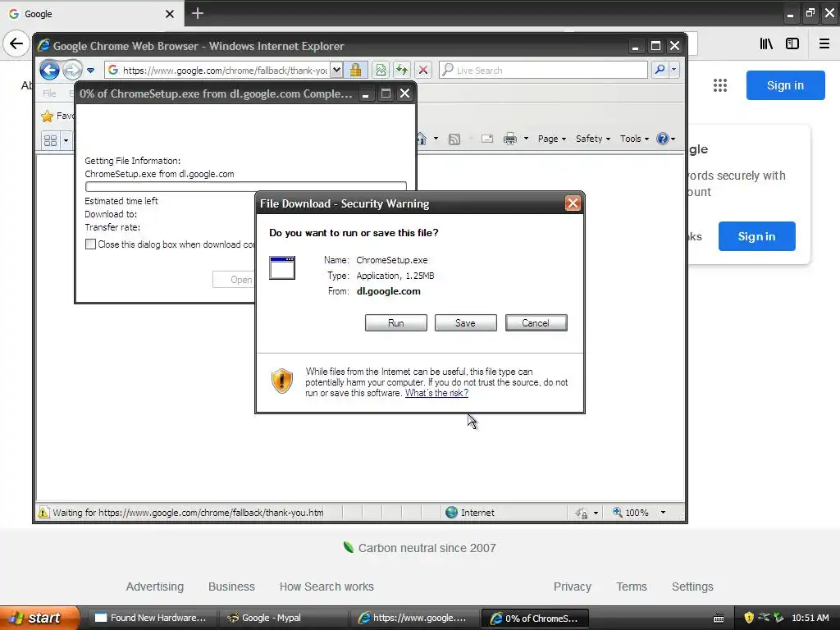Screen dimensions: 840x630
Task: Click the Read Mail icon in IE
Action: tap(487, 139)
